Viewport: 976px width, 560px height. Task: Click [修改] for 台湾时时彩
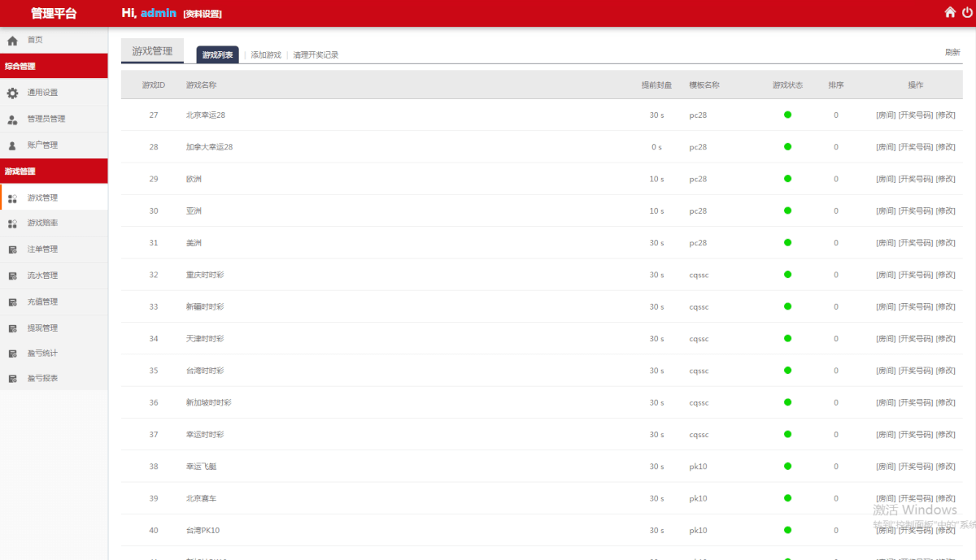[x=945, y=371]
